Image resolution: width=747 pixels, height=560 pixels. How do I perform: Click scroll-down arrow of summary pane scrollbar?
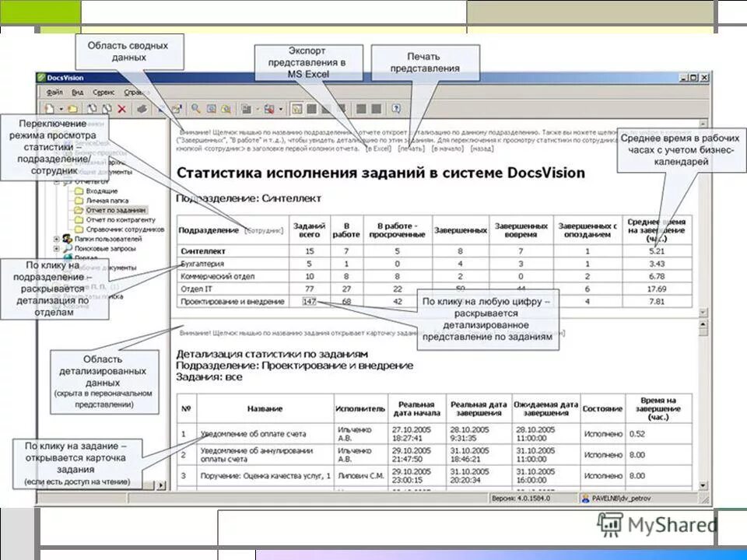(x=703, y=313)
